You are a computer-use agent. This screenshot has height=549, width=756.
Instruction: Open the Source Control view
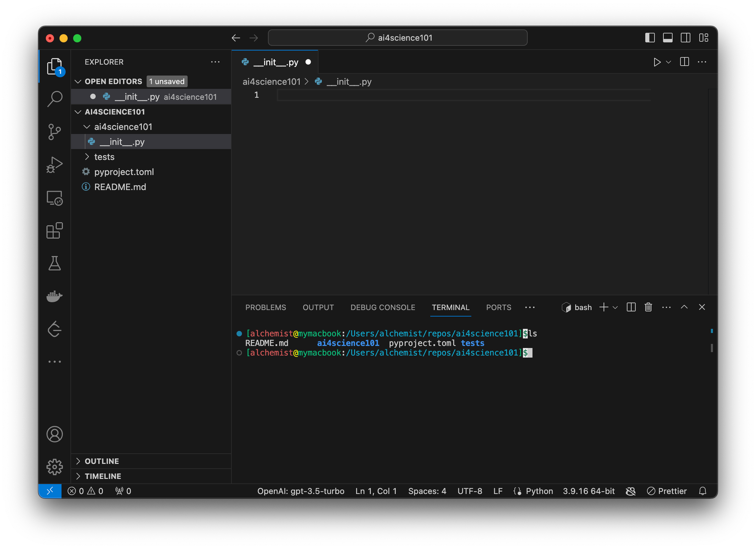point(55,132)
